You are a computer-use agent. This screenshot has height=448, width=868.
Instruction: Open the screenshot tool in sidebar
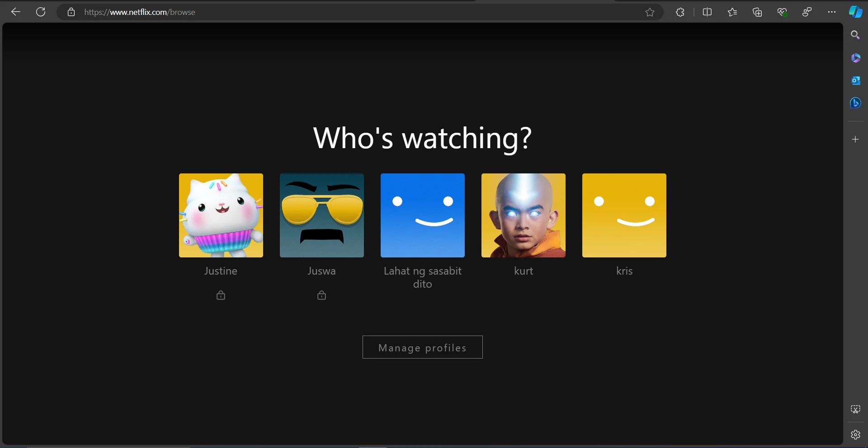pyautogui.click(x=855, y=409)
